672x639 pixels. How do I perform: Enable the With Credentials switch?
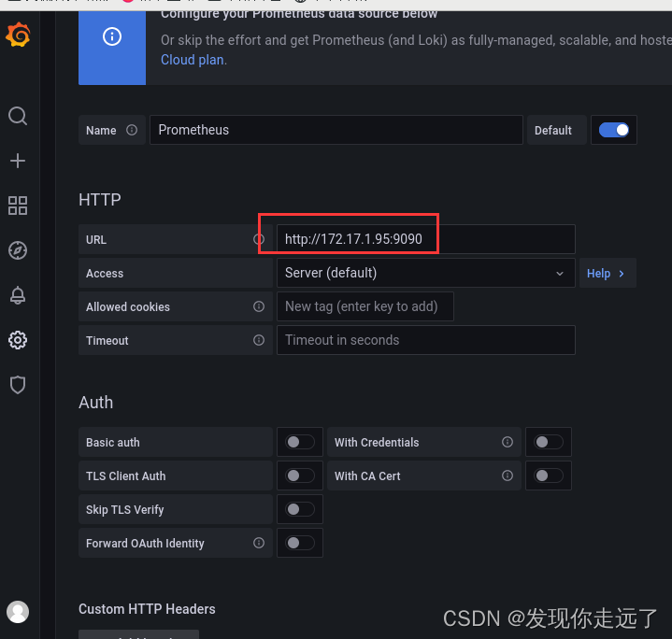click(x=549, y=442)
